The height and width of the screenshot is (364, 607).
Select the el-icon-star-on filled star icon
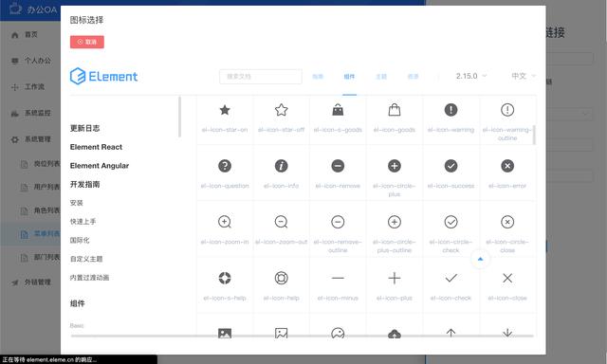225,110
